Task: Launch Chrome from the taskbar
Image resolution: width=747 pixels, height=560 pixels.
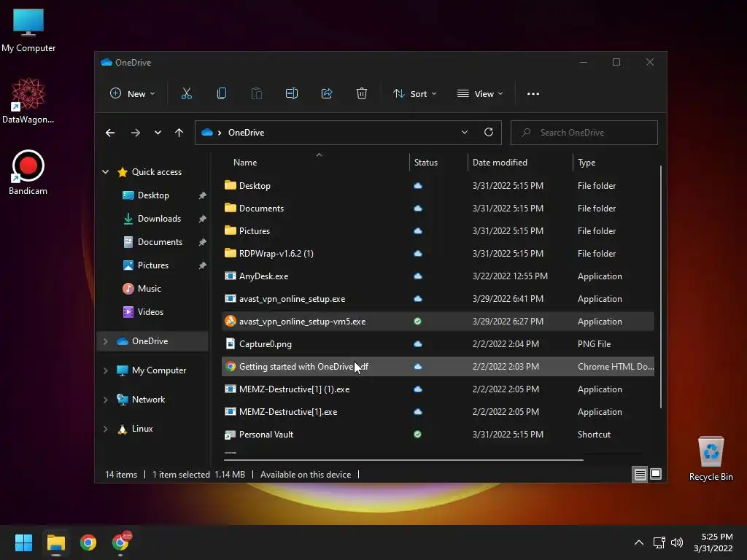Action: (88, 542)
